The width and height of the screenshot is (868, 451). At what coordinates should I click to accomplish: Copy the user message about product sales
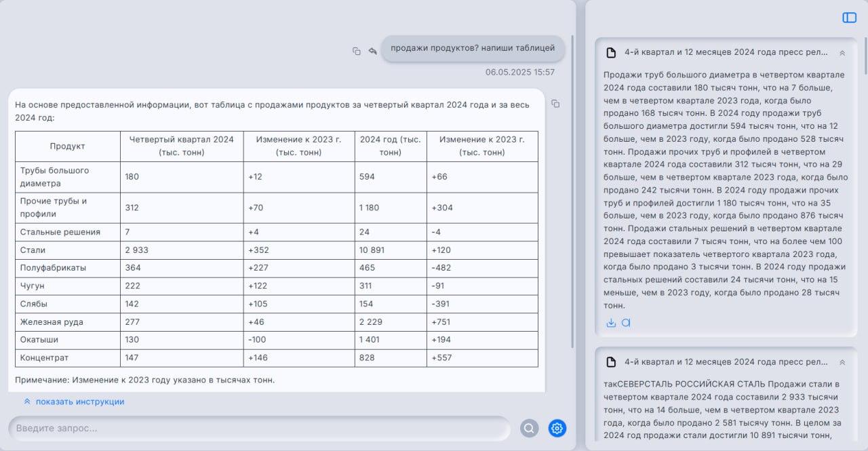[x=357, y=51]
